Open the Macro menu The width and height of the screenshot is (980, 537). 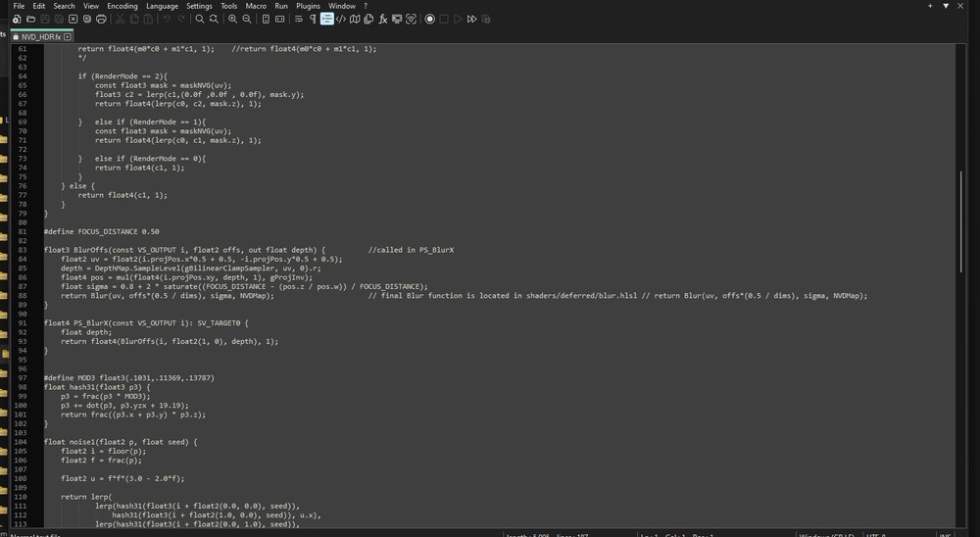(x=256, y=6)
